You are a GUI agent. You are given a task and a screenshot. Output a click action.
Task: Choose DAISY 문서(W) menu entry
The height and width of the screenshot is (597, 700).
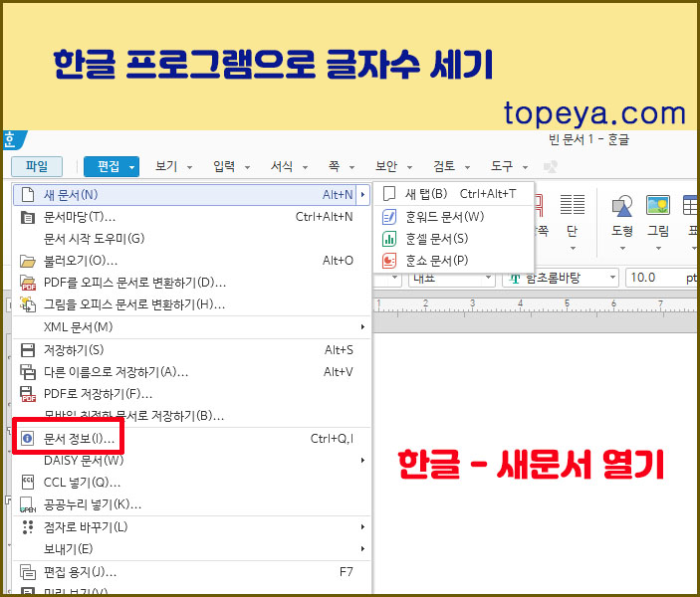191,461
